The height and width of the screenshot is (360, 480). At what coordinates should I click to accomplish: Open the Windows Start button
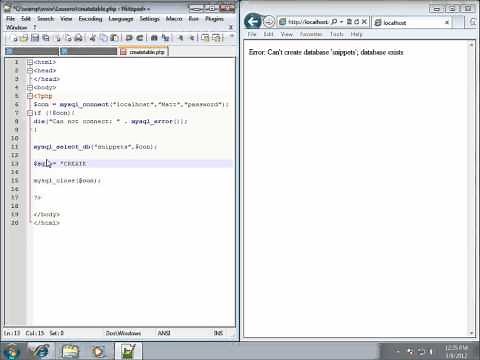11,351
